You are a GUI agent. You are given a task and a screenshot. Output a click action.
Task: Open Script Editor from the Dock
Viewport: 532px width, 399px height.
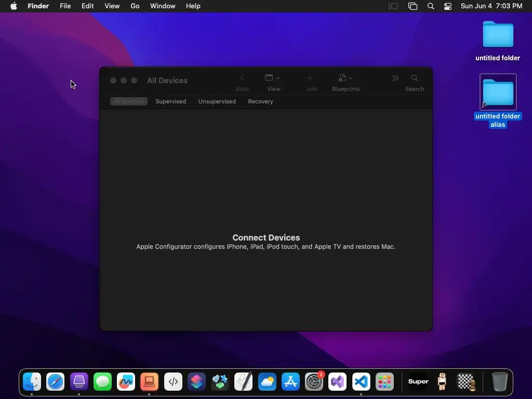click(244, 382)
